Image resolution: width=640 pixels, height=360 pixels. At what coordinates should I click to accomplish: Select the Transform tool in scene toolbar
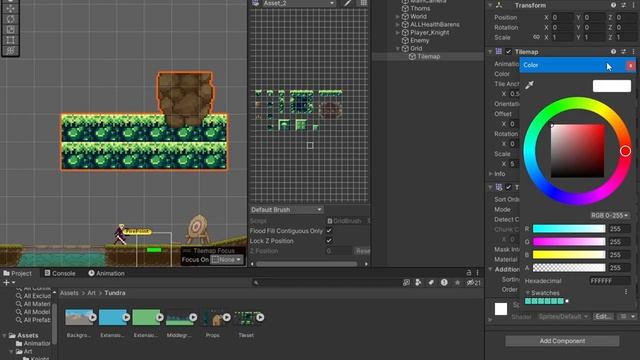point(10,50)
